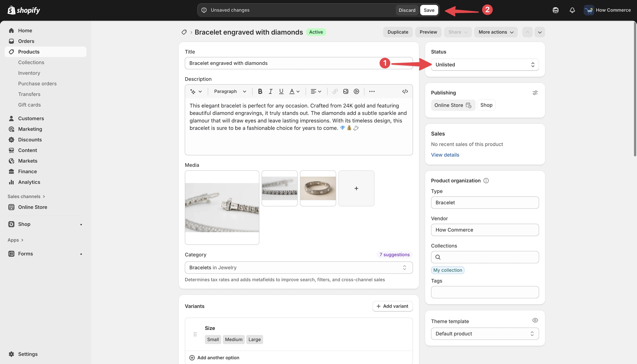Apply underline formatting to description
The height and width of the screenshot is (364, 637).
[x=281, y=91]
